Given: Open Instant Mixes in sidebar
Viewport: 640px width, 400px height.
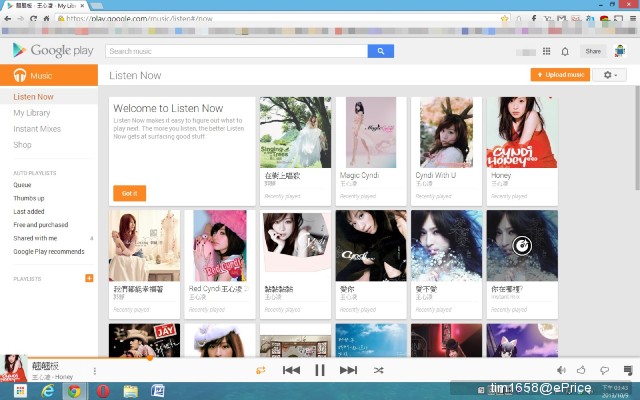Looking at the screenshot, I should (x=37, y=129).
